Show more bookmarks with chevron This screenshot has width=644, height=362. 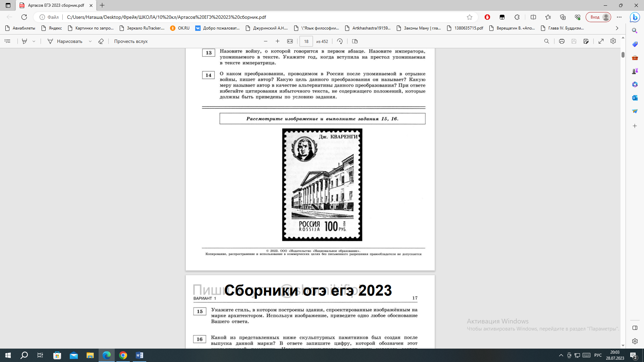point(617,28)
